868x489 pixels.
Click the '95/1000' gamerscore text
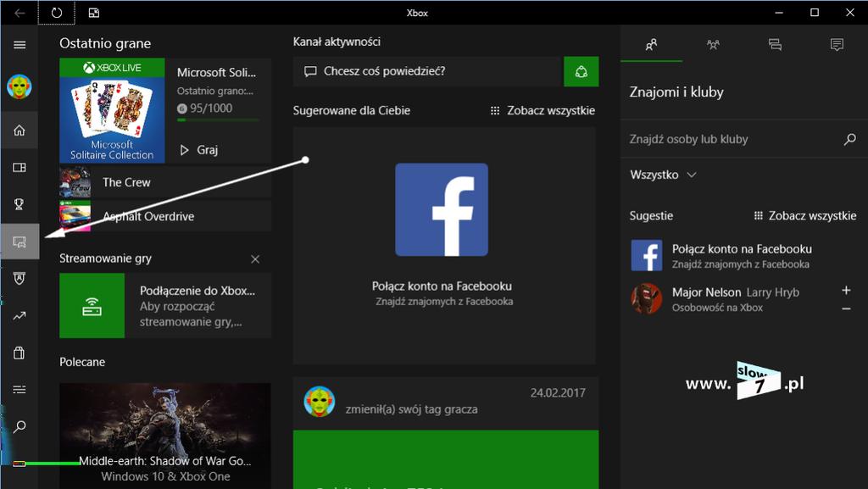point(211,108)
